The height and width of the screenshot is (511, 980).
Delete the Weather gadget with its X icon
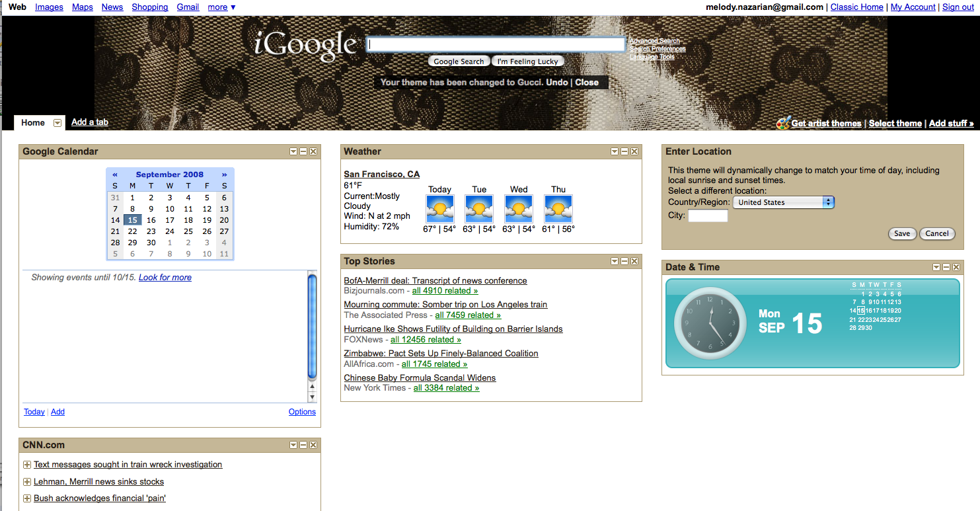coord(634,151)
